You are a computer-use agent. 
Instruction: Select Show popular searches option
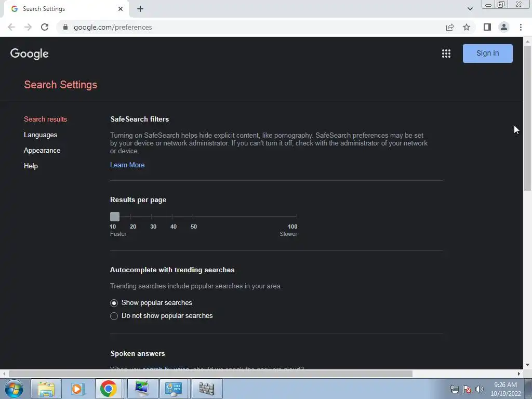(114, 303)
